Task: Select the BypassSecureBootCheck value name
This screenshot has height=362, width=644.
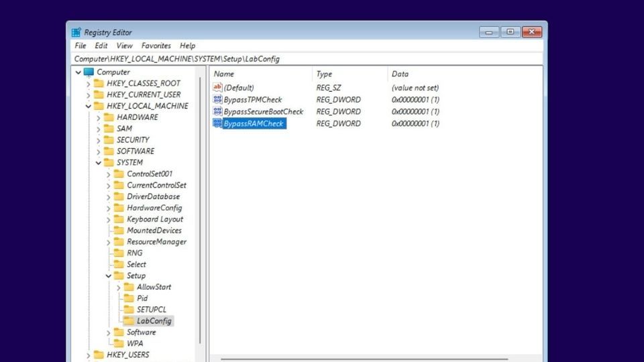Action: [x=263, y=112]
